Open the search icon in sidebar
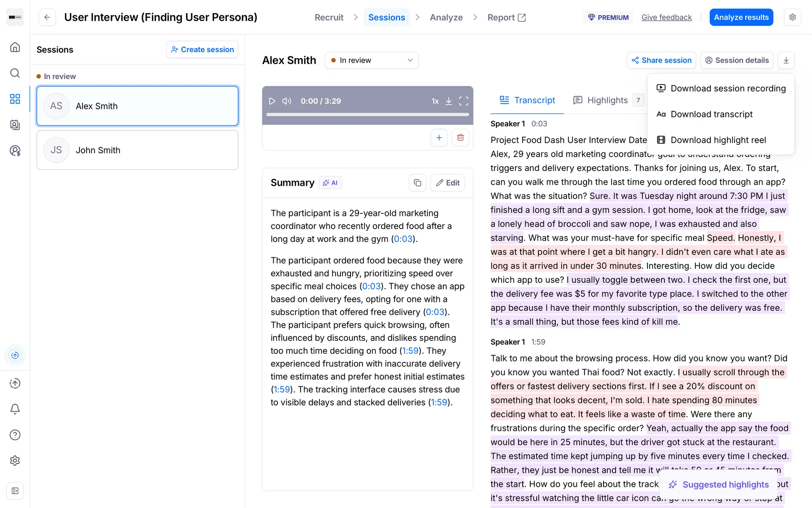Viewport: 812px width, 508px height. (x=15, y=73)
